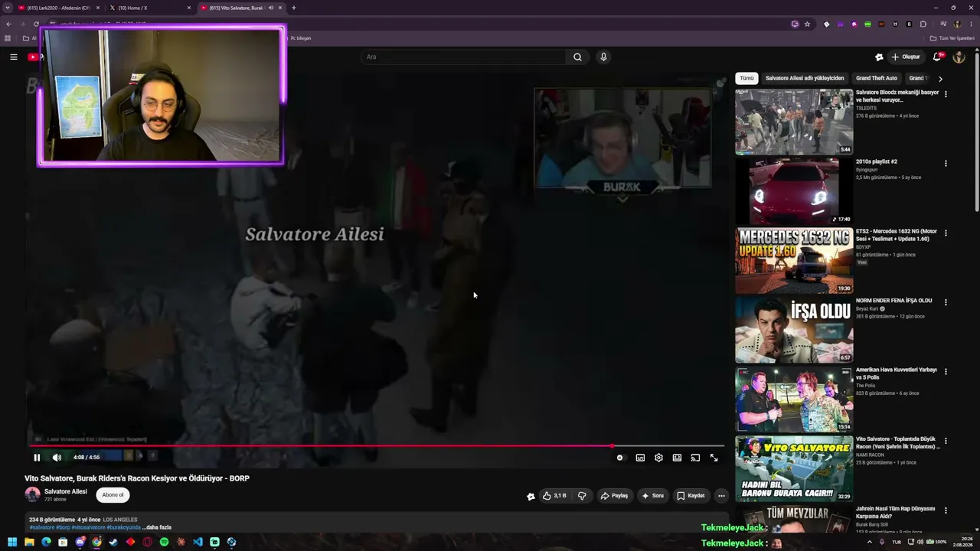Expand the description with daha fazla
This screenshot has height=551, width=980.
(x=156, y=527)
